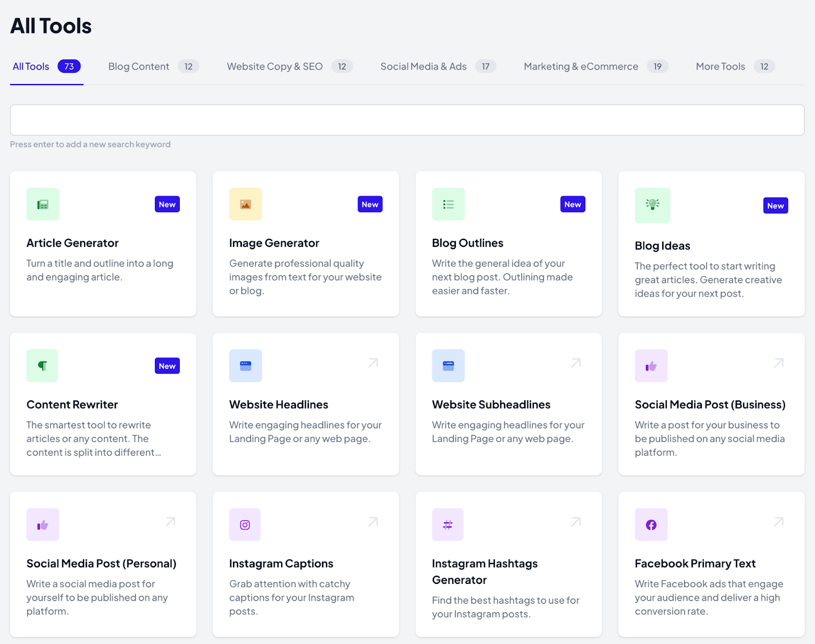Open Website Headlines via its diagonal arrow
Screen dimensions: 815x644
[x=373, y=362]
